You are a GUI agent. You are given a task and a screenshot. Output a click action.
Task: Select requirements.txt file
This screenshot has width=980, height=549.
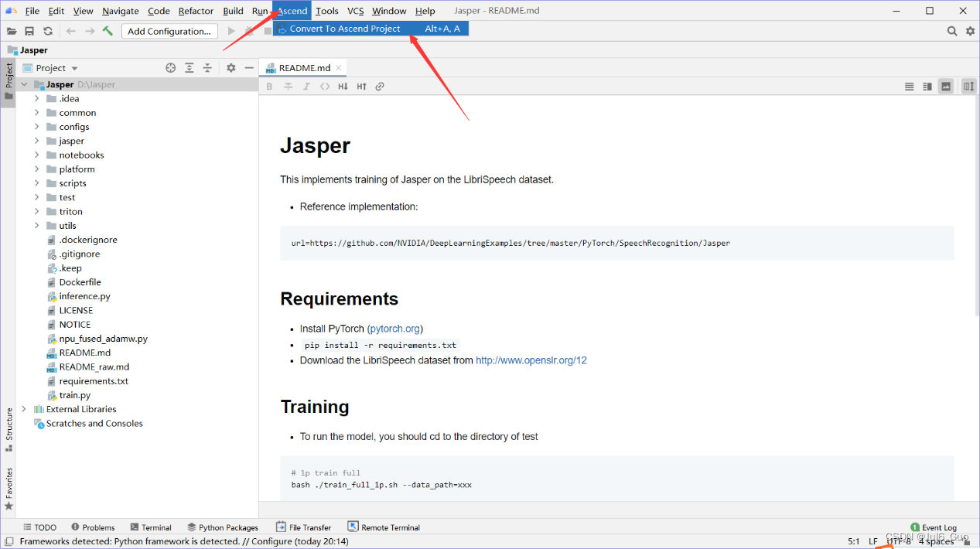pos(94,381)
